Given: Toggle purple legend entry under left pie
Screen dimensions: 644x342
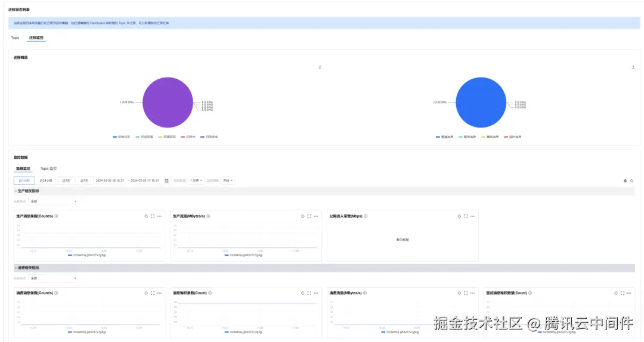Looking at the screenshot, I should point(209,136).
